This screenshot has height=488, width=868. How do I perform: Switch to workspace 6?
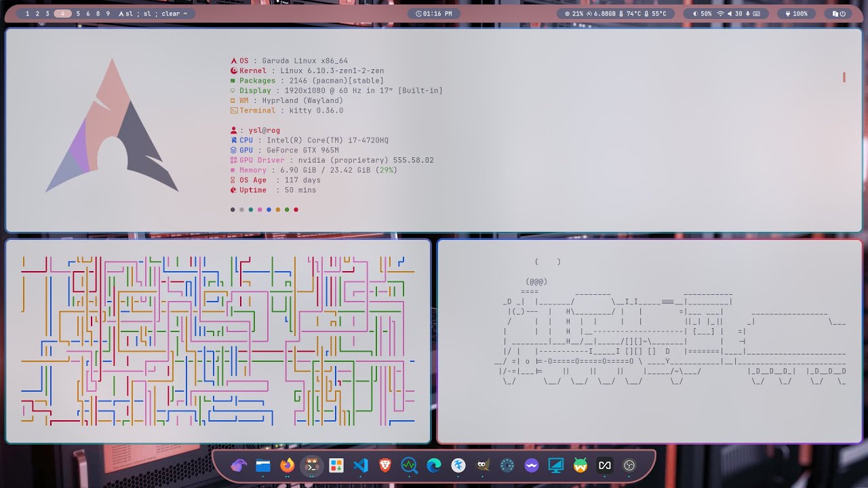(x=87, y=14)
